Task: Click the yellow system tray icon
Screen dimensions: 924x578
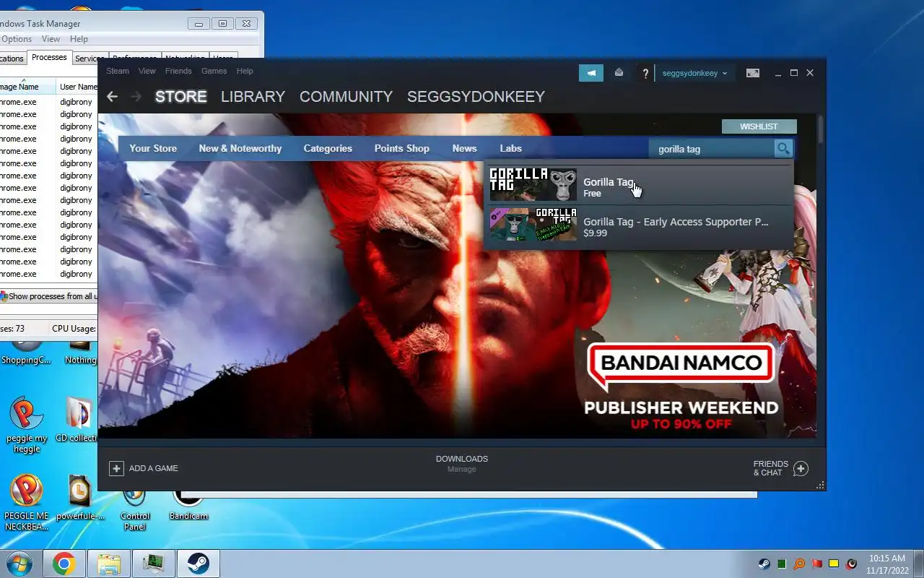Action: click(834, 564)
